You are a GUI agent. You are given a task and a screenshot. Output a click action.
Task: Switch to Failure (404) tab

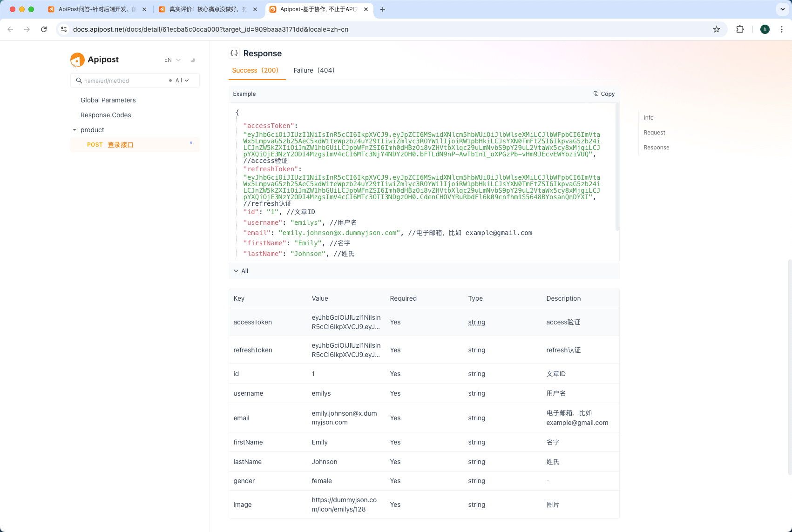point(314,70)
